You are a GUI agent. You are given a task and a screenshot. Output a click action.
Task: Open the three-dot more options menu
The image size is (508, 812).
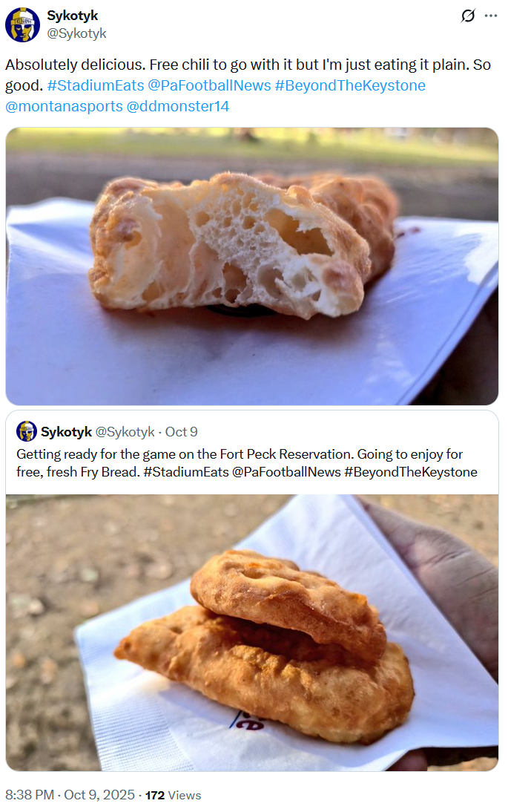490,16
